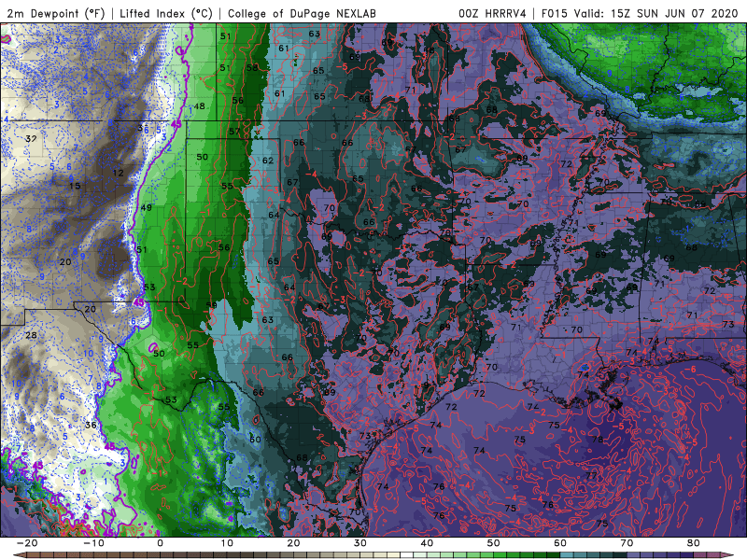Click the dewpoint value 78 over the Gulf
Screen dimensions: 747x560
(x=598, y=440)
